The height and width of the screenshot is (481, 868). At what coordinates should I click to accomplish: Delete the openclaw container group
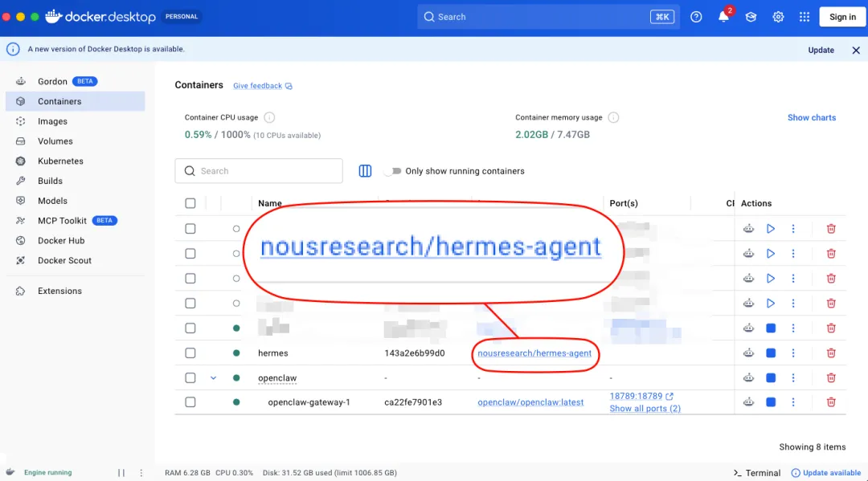coord(831,377)
